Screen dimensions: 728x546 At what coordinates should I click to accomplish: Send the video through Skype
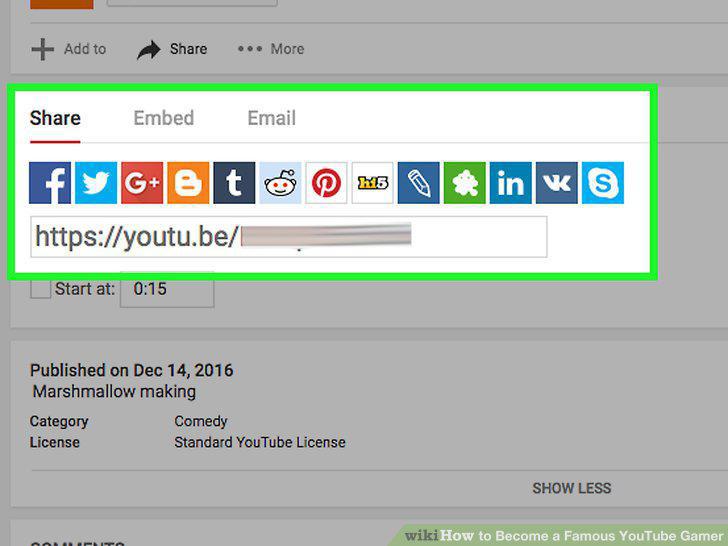pyautogui.click(x=603, y=182)
